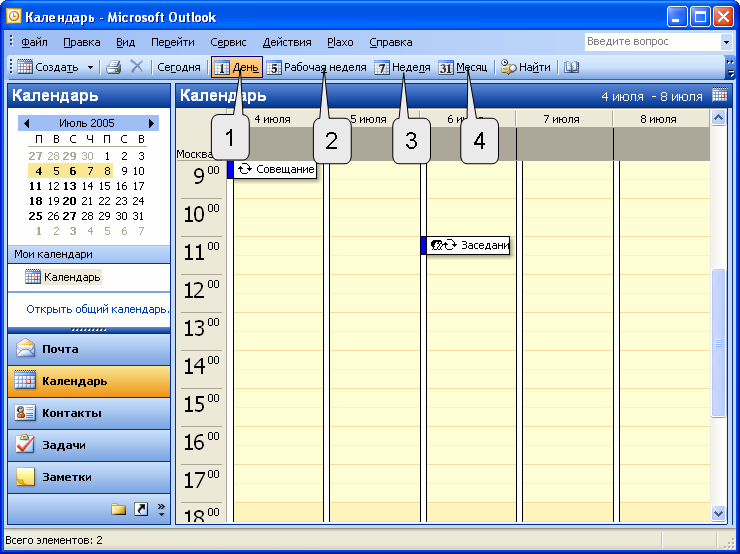Open the Справка menu

[391, 42]
